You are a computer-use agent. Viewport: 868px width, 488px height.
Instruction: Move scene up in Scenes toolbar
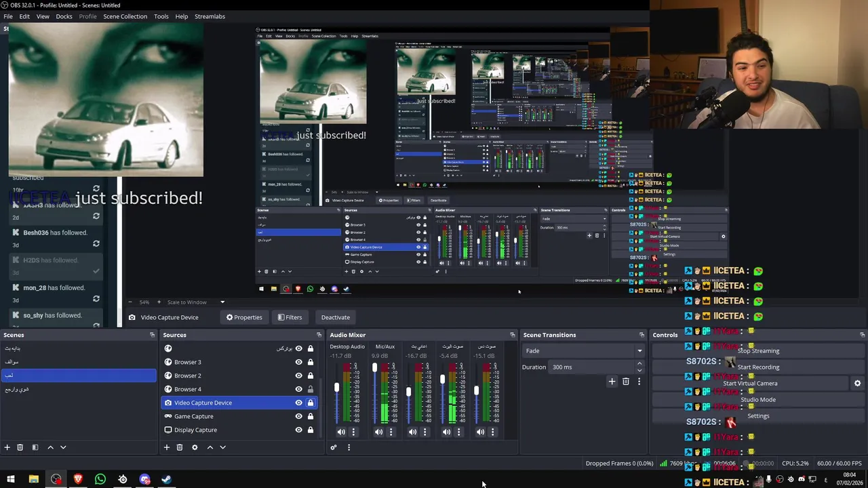click(x=50, y=447)
